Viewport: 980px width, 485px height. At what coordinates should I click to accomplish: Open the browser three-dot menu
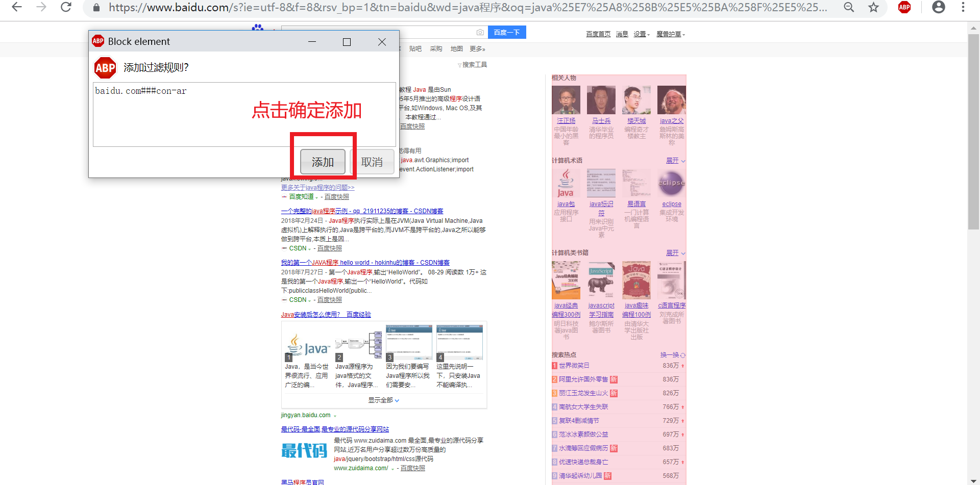963,8
